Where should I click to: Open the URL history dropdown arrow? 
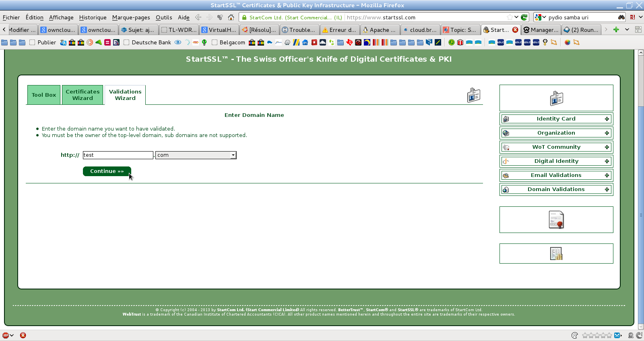516,17
